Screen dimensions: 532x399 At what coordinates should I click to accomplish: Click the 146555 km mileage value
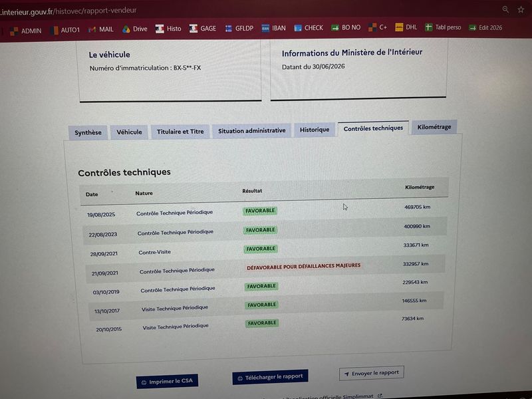pyautogui.click(x=414, y=301)
